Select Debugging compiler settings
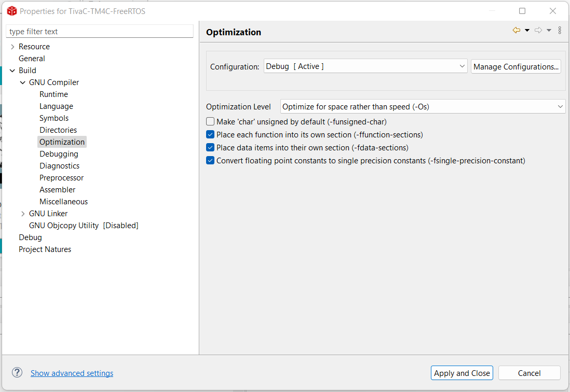This screenshot has height=392, width=570. (x=59, y=154)
